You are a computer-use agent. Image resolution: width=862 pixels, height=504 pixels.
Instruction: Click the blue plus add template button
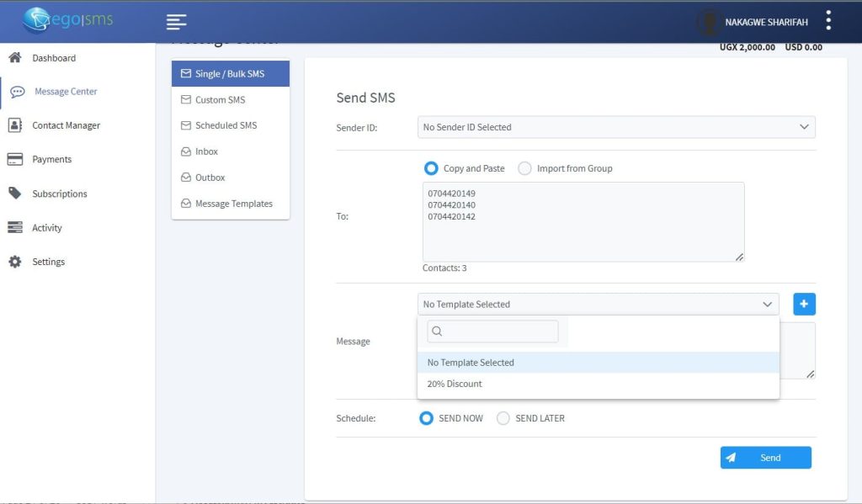pos(804,304)
